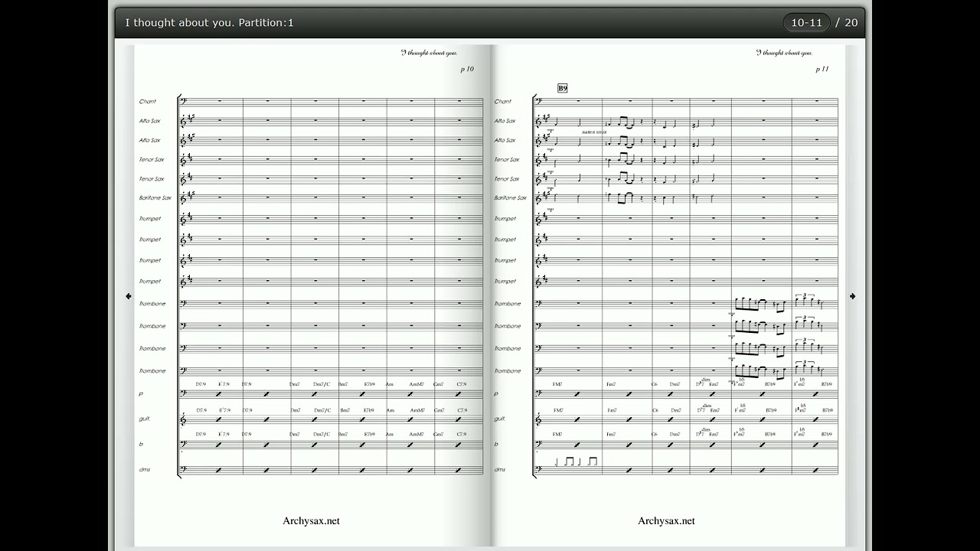Image resolution: width=980 pixels, height=551 pixels.
Task: Click the page number field showing 10-11
Action: (x=806, y=22)
